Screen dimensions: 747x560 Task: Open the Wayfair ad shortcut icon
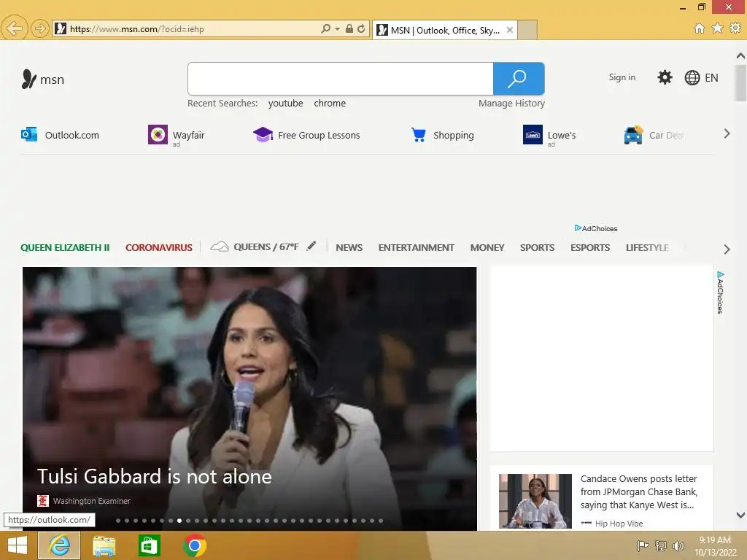click(158, 135)
